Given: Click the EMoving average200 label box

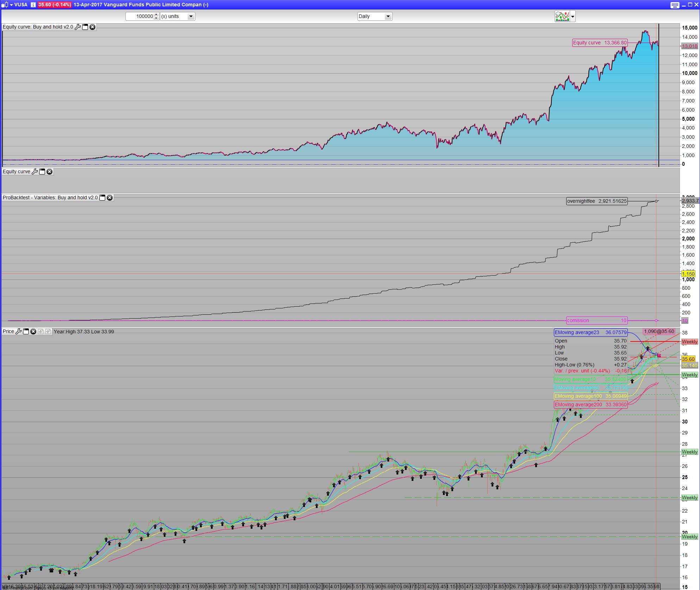Looking at the screenshot, I should (590, 404).
